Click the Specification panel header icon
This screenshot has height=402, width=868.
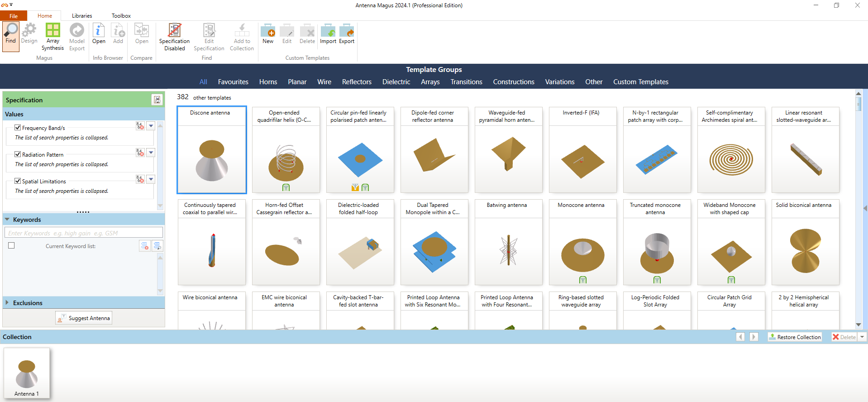tap(157, 100)
